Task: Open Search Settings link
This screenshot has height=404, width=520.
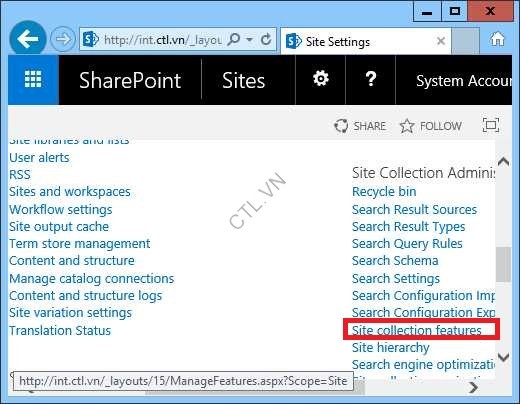Action: point(396,279)
